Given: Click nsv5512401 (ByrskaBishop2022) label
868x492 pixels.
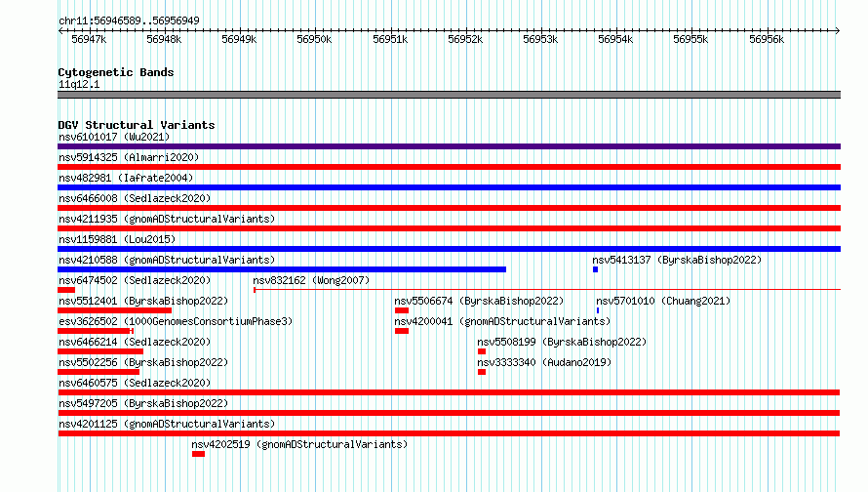Looking at the screenshot, I should click(x=143, y=301).
